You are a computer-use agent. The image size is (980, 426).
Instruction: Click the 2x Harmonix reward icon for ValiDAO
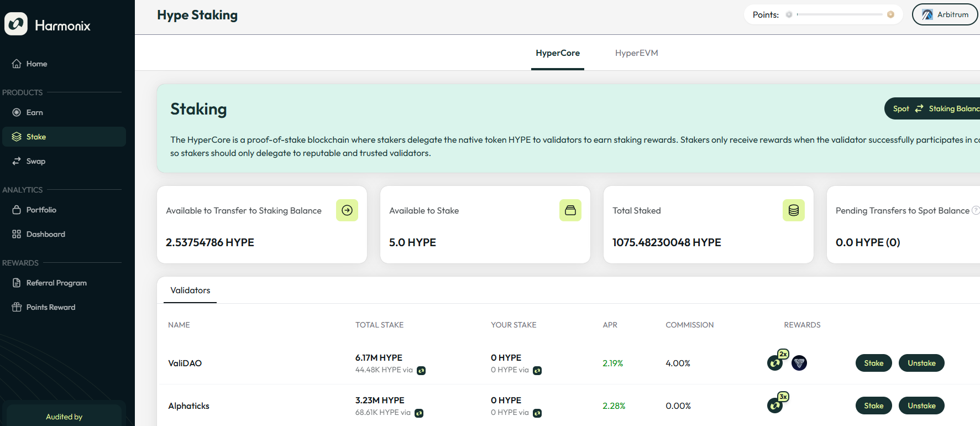775,363
